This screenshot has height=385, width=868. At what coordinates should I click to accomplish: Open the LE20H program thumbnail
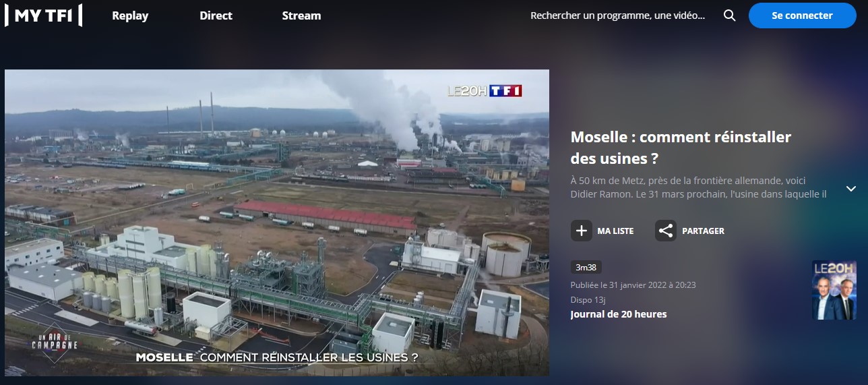pyautogui.click(x=834, y=290)
